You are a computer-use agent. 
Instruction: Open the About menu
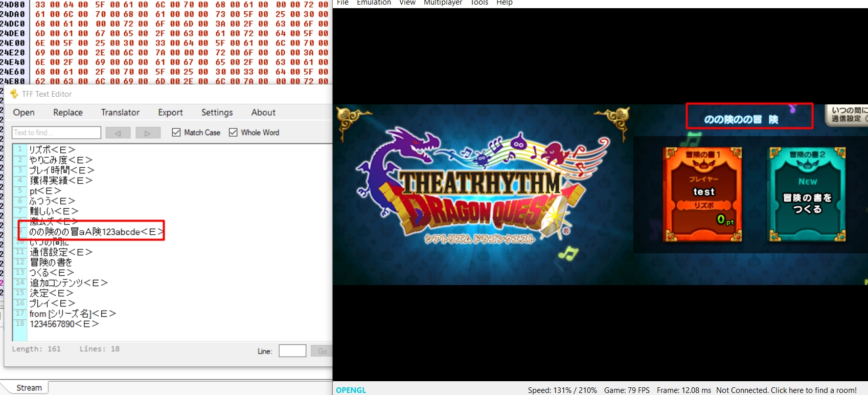(x=263, y=113)
